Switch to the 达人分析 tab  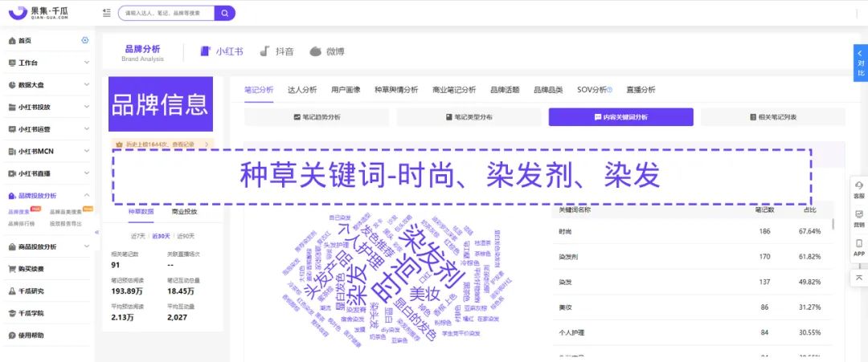click(x=302, y=90)
